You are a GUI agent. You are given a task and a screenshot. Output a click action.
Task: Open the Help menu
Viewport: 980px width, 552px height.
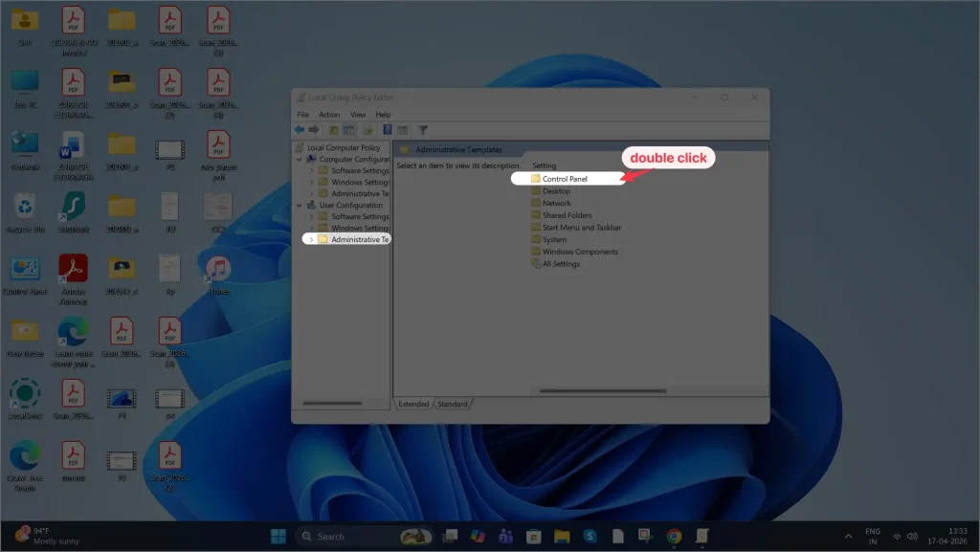[383, 114]
